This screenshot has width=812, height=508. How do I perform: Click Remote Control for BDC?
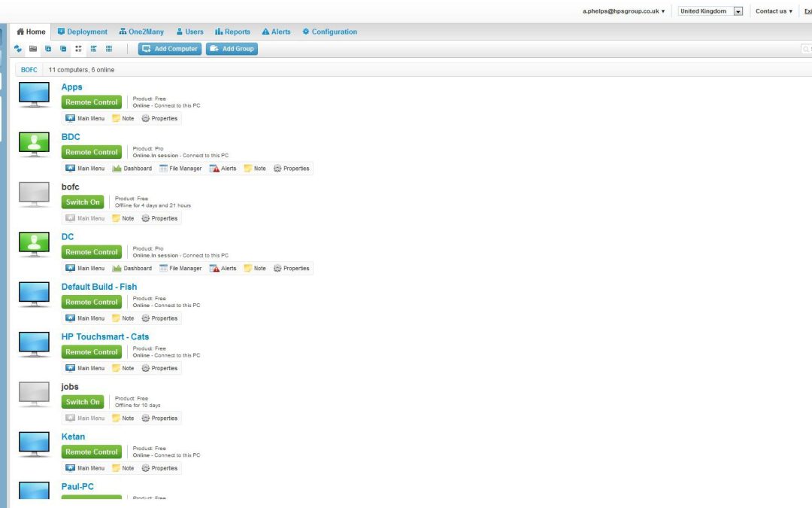click(x=92, y=152)
